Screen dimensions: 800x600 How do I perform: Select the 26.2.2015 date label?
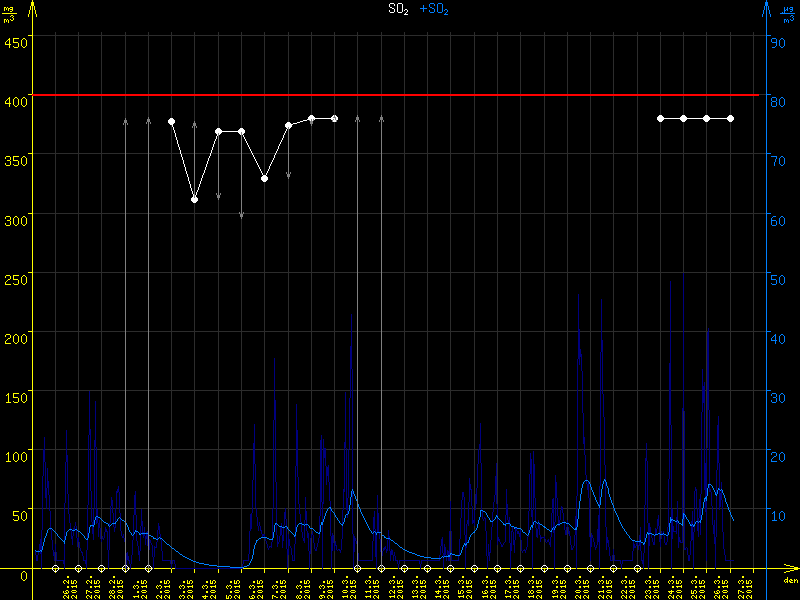coord(67,585)
